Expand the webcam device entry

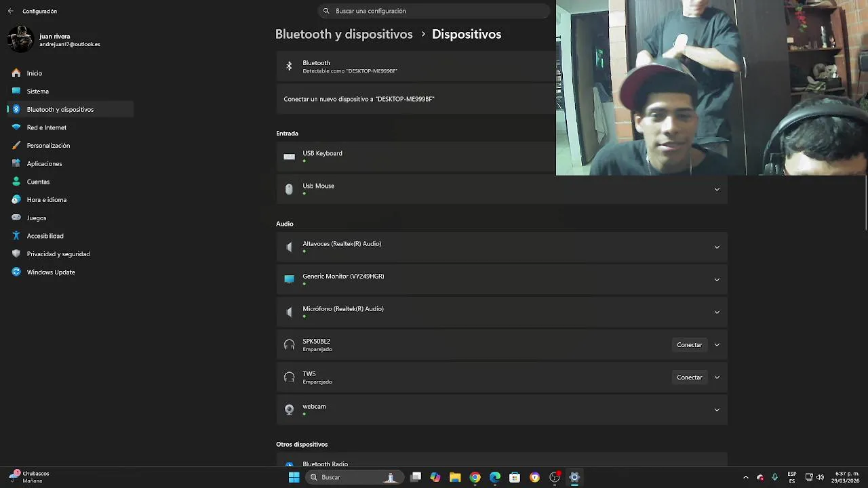tap(717, 409)
